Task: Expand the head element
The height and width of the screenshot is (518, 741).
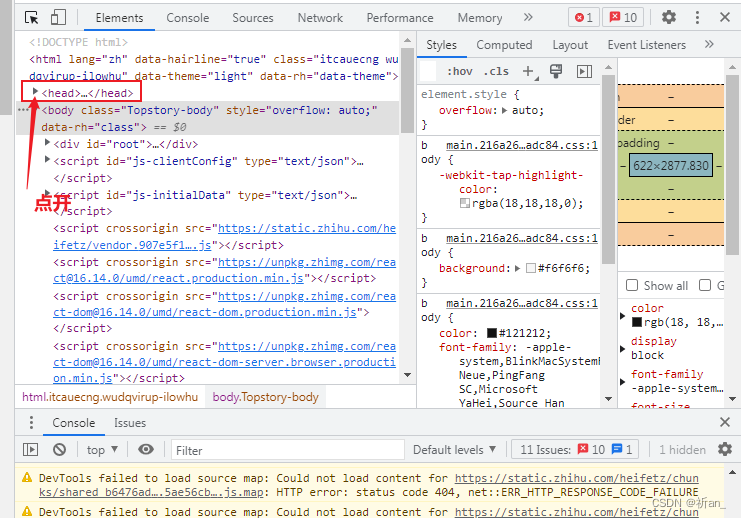Action: pyautogui.click(x=35, y=91)
